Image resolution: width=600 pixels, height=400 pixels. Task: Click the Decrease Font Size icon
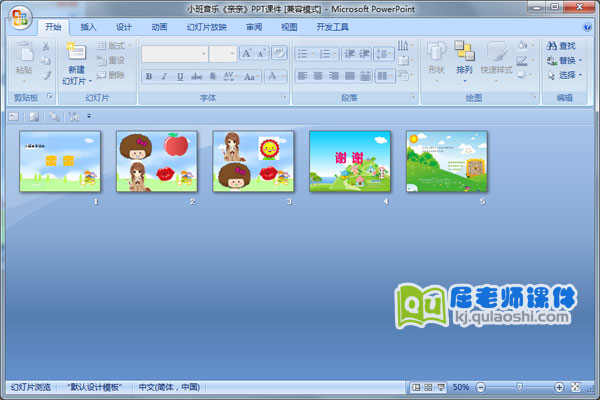click(x=262, y=53)
